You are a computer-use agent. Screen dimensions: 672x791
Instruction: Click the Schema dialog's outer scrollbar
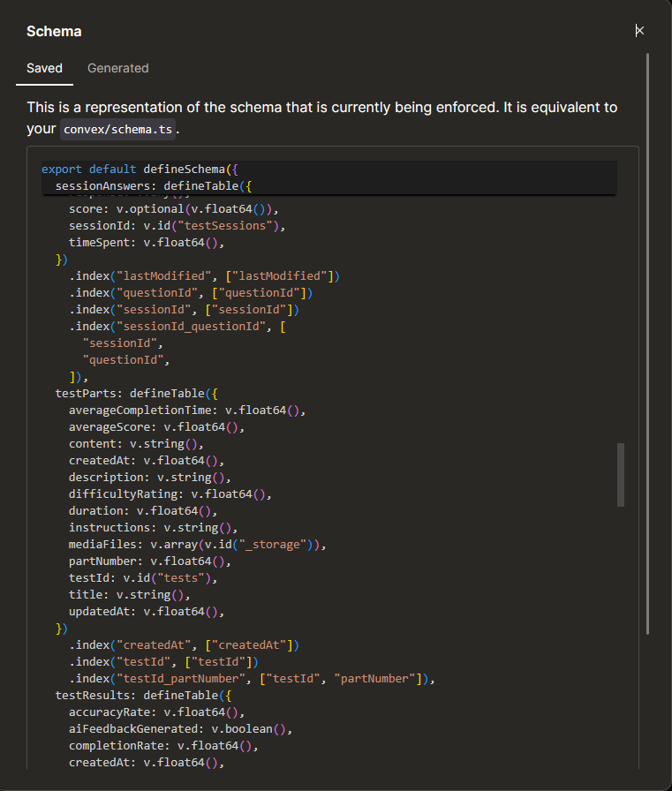pos(648,344)
